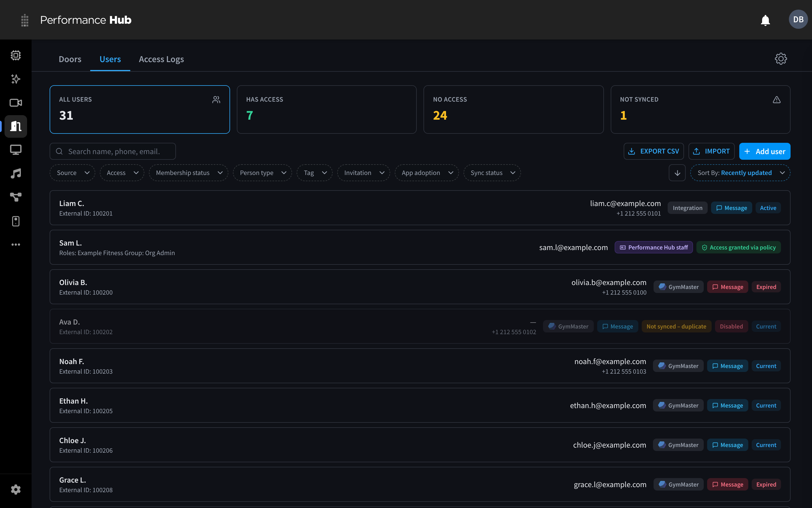Screen dimensions: 812x508
Task: Open the music note sidebar icon
Action: 16,173
